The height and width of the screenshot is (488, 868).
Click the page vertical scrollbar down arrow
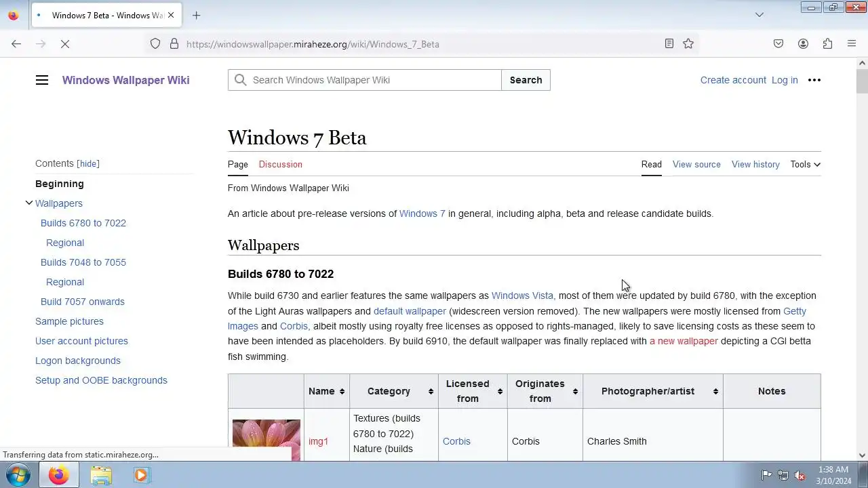[862, 455]
